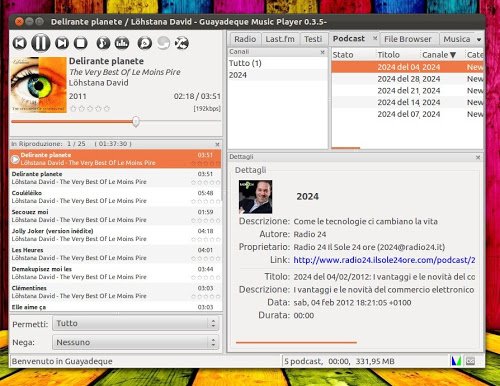This screenshot has width=500, height=386.
Task: Switch to the Testi tab
Action: click(x=313, y=39)
